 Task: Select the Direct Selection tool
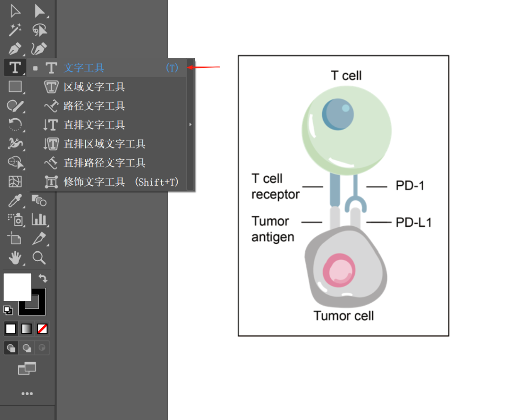click(x=40, y=11)
